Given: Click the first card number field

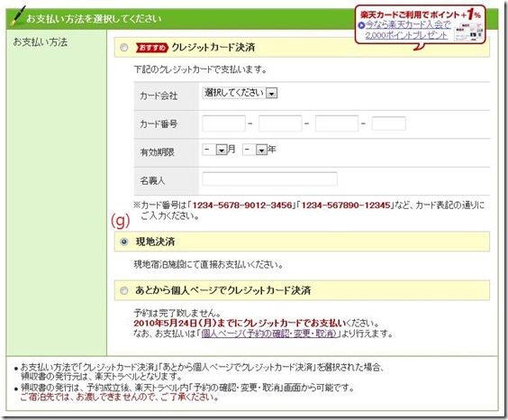Looking at the screenshot, I should 224,123.
